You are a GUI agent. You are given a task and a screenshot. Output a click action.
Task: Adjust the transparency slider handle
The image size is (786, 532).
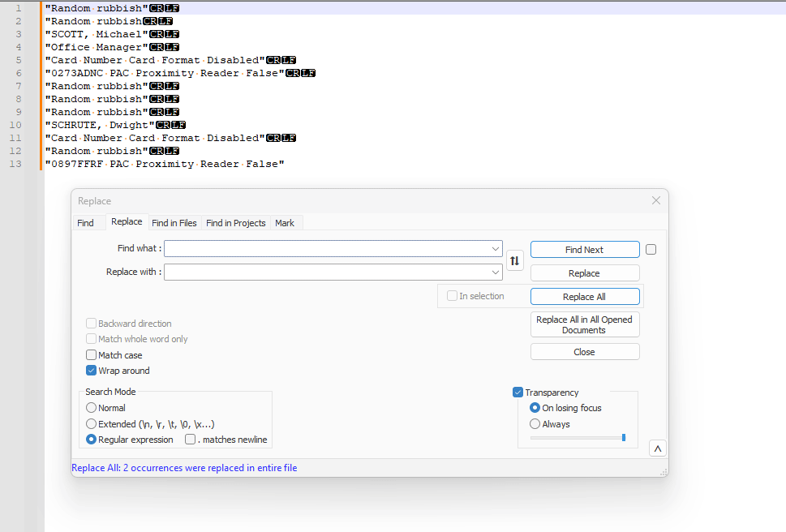(624, 438)
